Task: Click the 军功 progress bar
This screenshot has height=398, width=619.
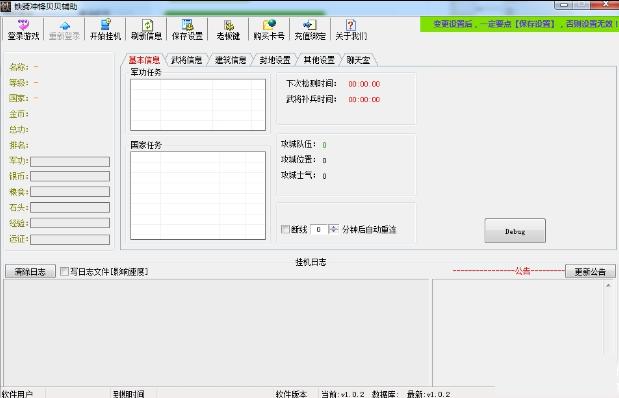Action: coord(70,161)
